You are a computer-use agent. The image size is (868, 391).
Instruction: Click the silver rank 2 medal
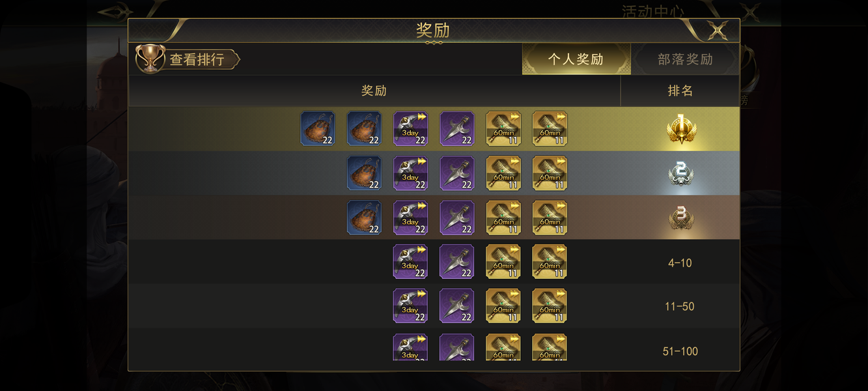click(x=680, y=173)
